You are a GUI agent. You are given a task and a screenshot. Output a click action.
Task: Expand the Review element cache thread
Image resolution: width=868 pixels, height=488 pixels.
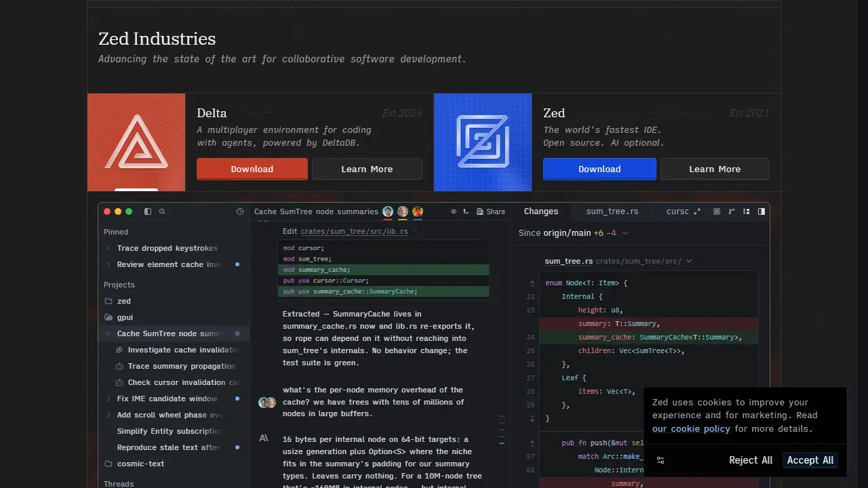[108, 264]
